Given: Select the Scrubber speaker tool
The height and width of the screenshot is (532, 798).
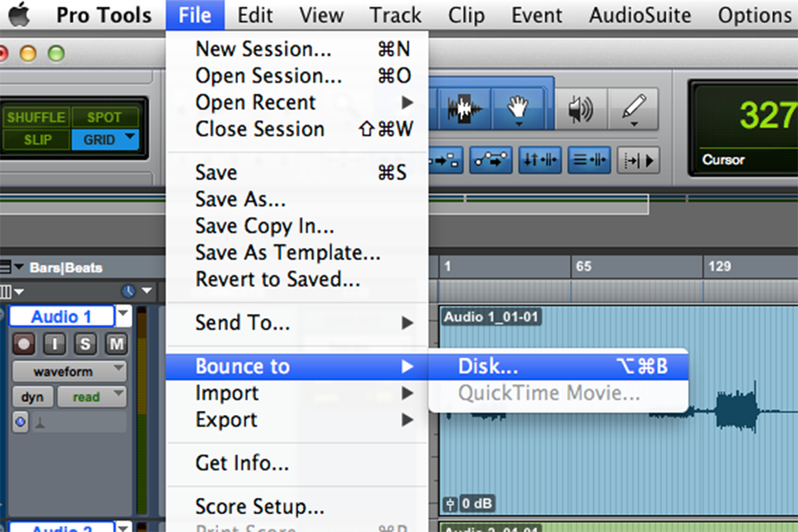Looking at the screenshot, I should pos(581,108).
